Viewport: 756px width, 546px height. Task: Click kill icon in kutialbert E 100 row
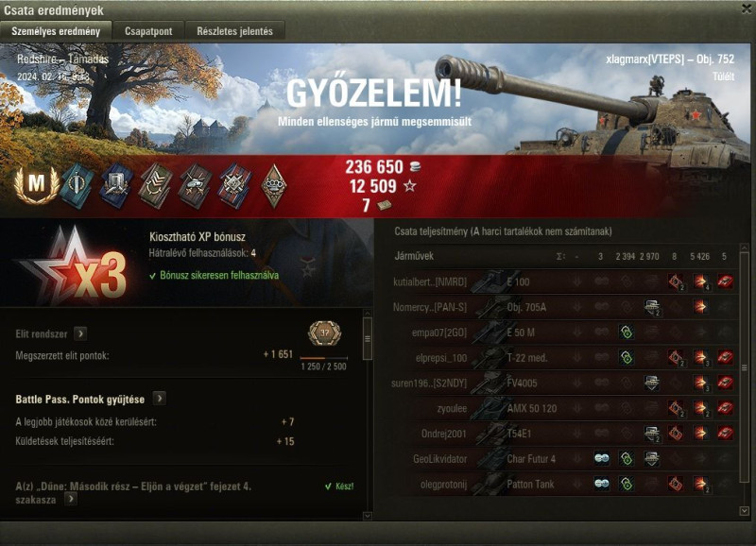(x=725, y=282)
